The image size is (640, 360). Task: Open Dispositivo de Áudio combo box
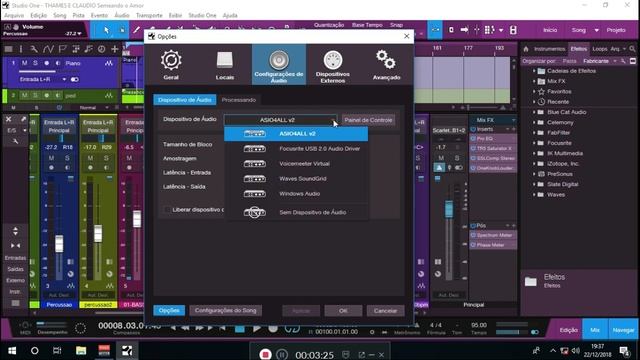281,120
